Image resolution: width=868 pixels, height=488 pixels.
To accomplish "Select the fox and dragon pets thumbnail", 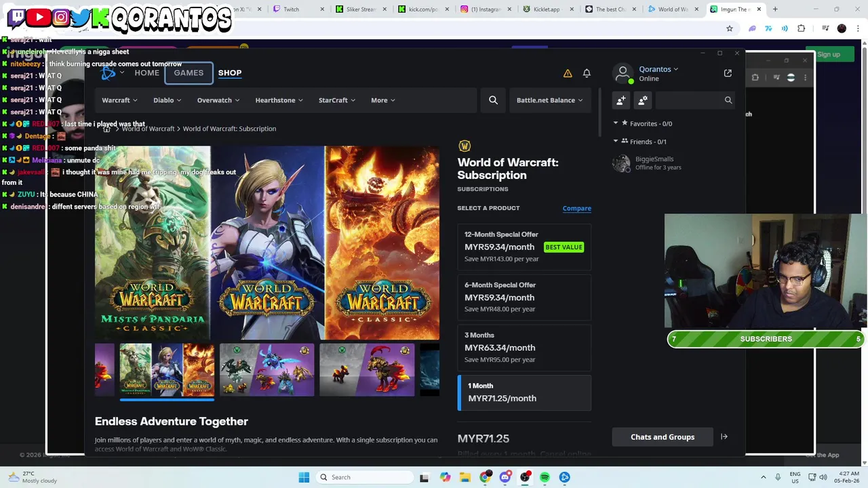I will click(367, 369).
